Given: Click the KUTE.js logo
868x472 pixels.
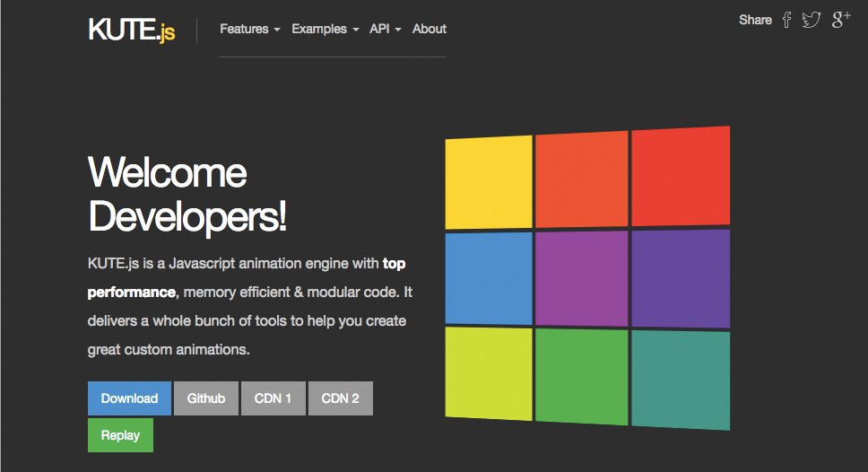Looking at the screenshot, I should (x=132, y=30).
